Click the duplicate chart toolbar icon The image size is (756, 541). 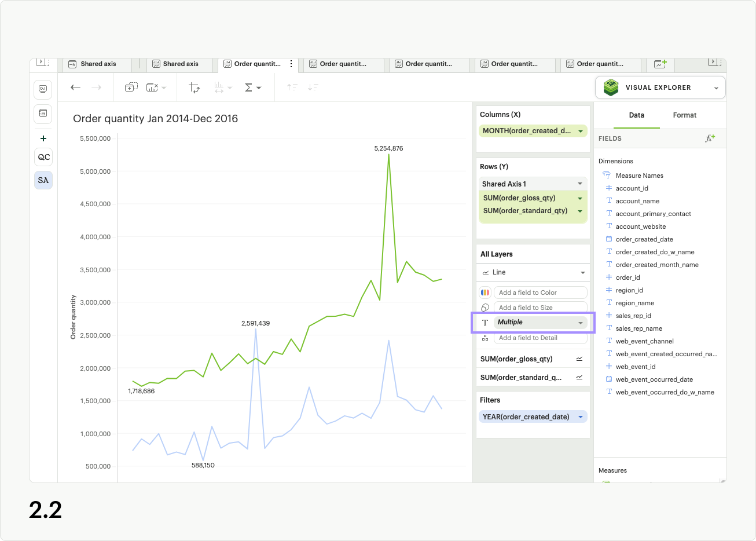(x=131, y=87)
